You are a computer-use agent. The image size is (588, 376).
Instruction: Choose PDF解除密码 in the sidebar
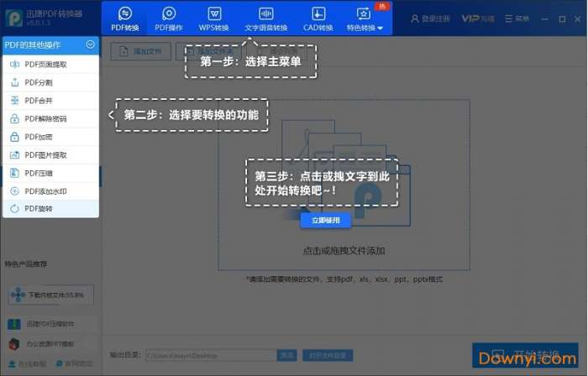(x=50, y=118)
